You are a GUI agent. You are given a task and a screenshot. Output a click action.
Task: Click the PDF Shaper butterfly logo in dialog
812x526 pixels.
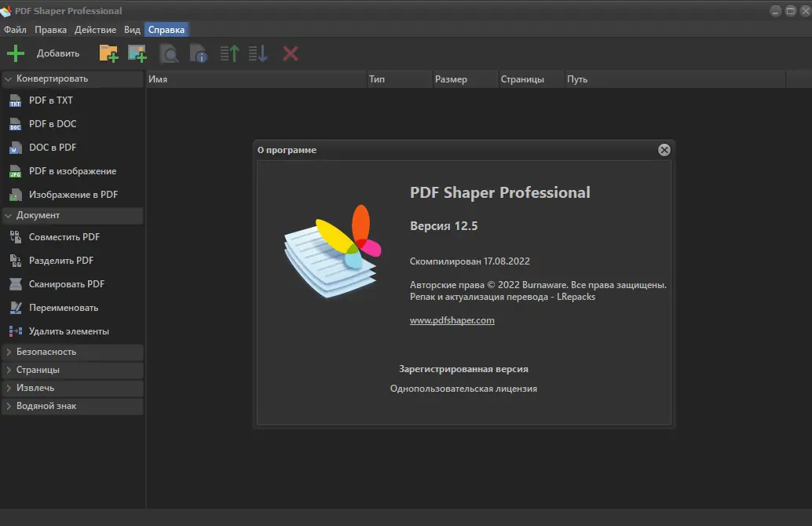pyautogui.click(x=332, y=251)
